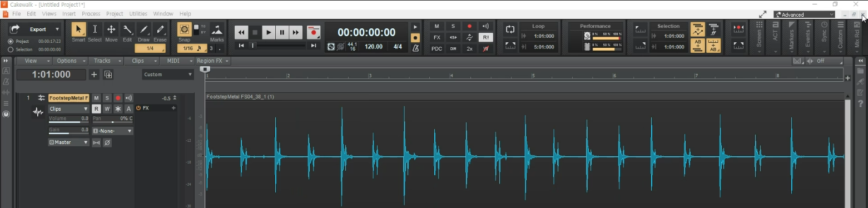Expand the Region FX dropdown
This screenshot has height=208, width=868.
pyautogui.click(x=212, y=61)
